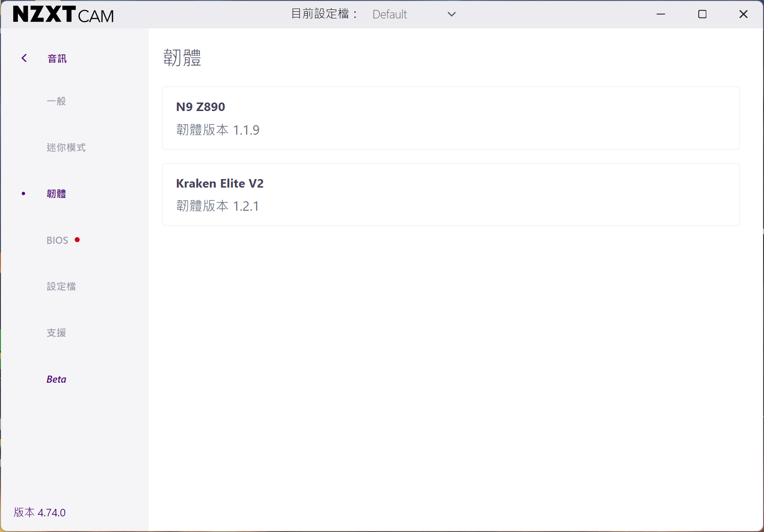Open the 一般 settings section

[56, 101]
